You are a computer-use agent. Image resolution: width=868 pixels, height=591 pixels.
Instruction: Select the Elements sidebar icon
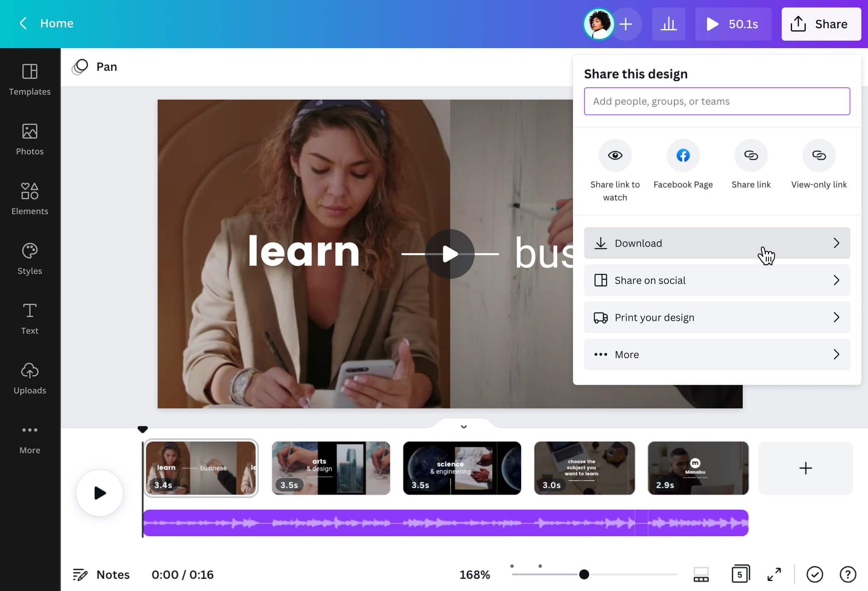click(x=29, y=198)
